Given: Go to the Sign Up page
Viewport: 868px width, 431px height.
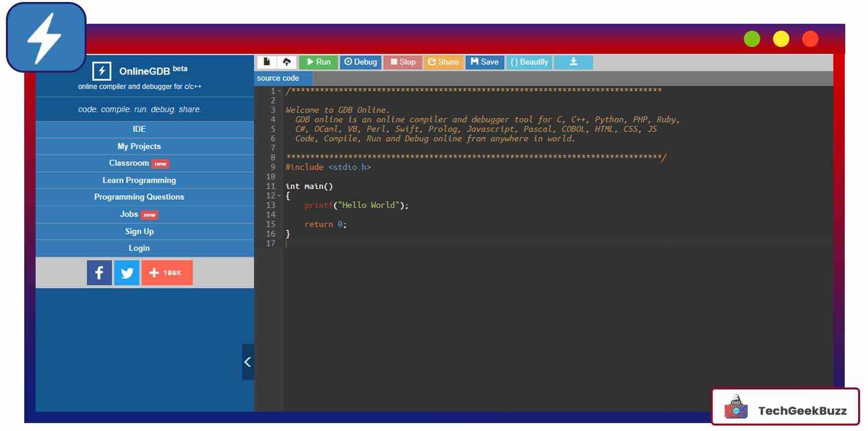Looking at the screenshot, I should point(139,231).
